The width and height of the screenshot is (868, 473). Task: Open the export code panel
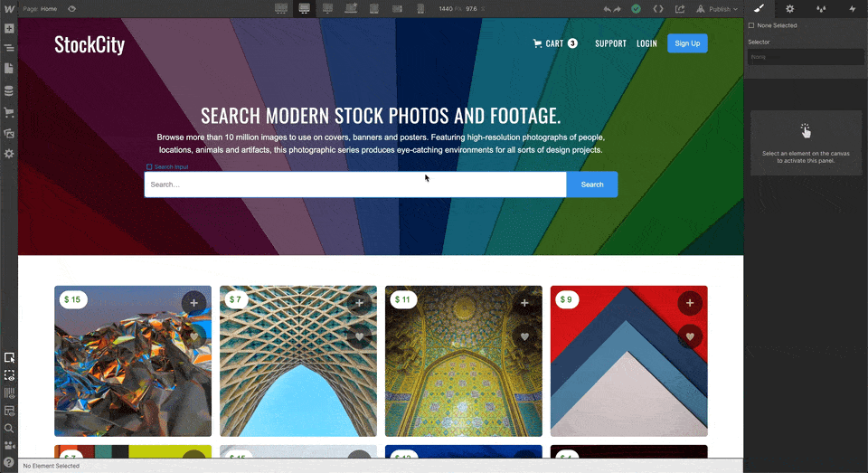(658, 9)
